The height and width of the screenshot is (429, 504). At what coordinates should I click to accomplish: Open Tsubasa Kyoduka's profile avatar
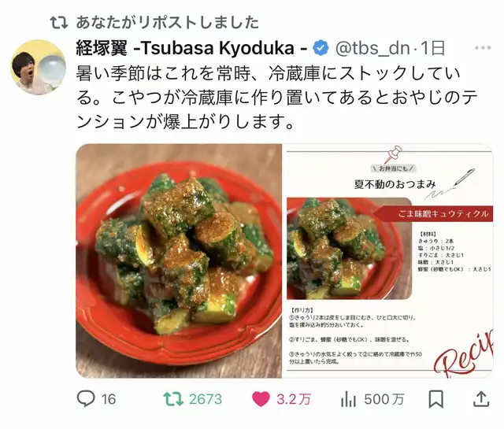[39, 67]
